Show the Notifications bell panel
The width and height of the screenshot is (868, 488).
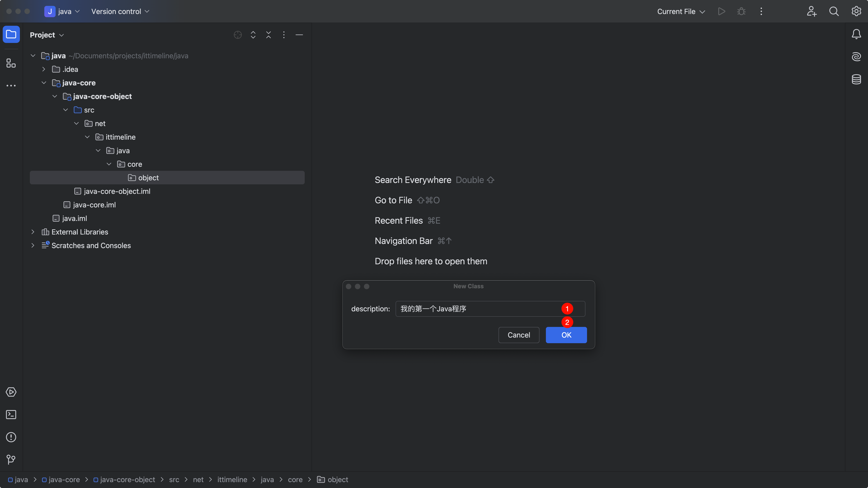pyautogui.click(x=856, y=34)
